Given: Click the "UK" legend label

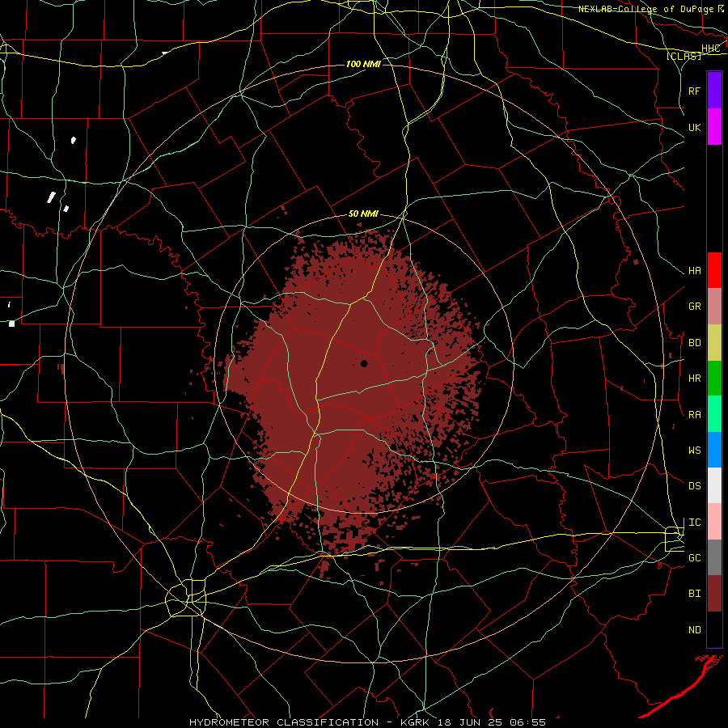Looking at the screenshot, I should pos(694,128).
